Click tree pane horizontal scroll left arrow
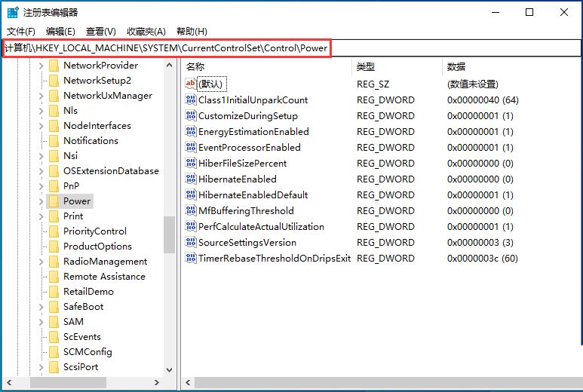Viewport: 583px width, 392px height. tap(9, 382)
